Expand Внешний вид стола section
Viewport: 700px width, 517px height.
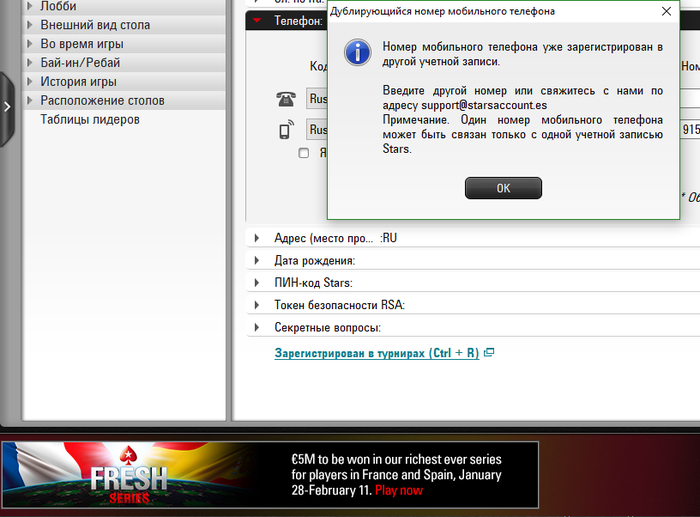point(124,25)
